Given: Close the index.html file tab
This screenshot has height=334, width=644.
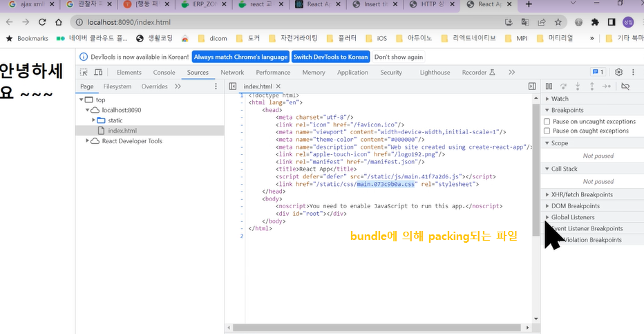Looking at the screenshot, I should click(278, 86).
